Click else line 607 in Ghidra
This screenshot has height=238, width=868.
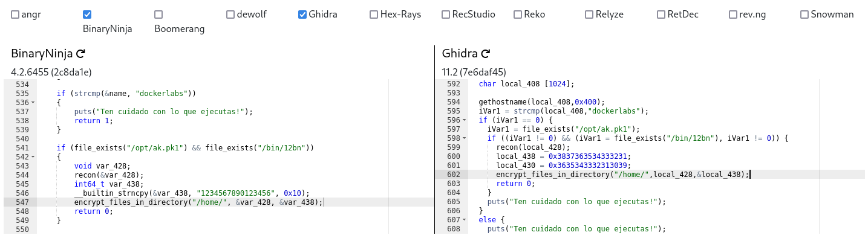492,220
